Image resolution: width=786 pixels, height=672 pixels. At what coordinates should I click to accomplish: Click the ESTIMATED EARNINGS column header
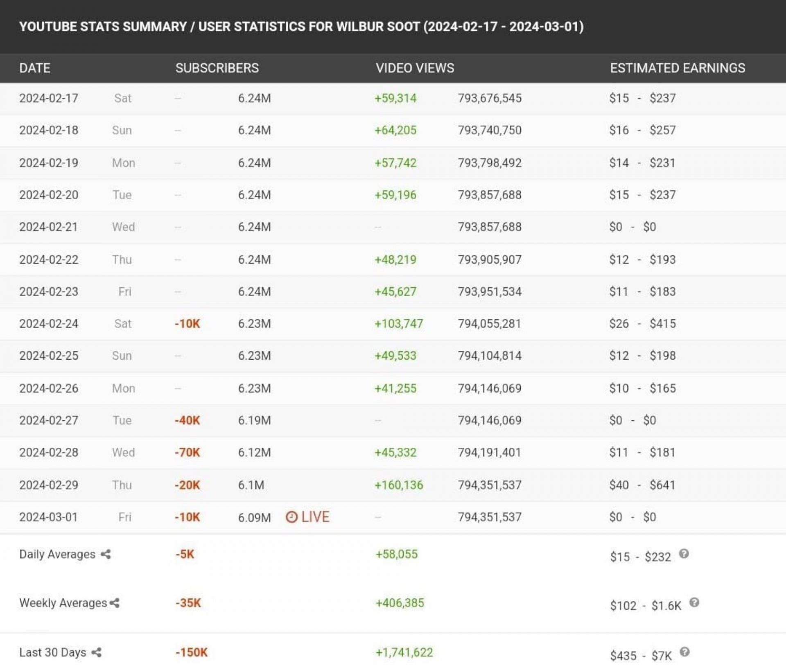678,68
